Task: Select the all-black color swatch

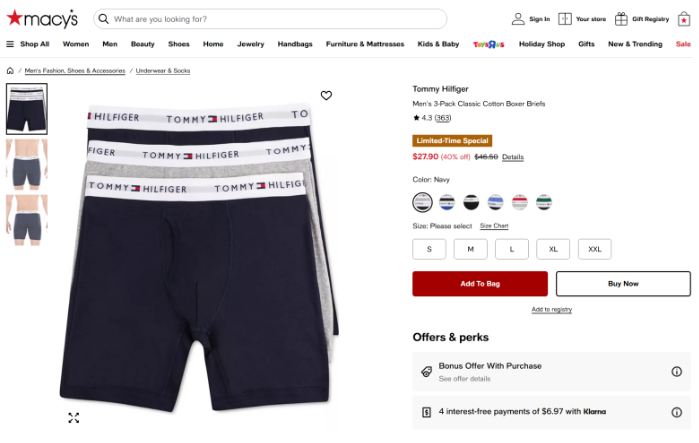Action: pos(471,202)
